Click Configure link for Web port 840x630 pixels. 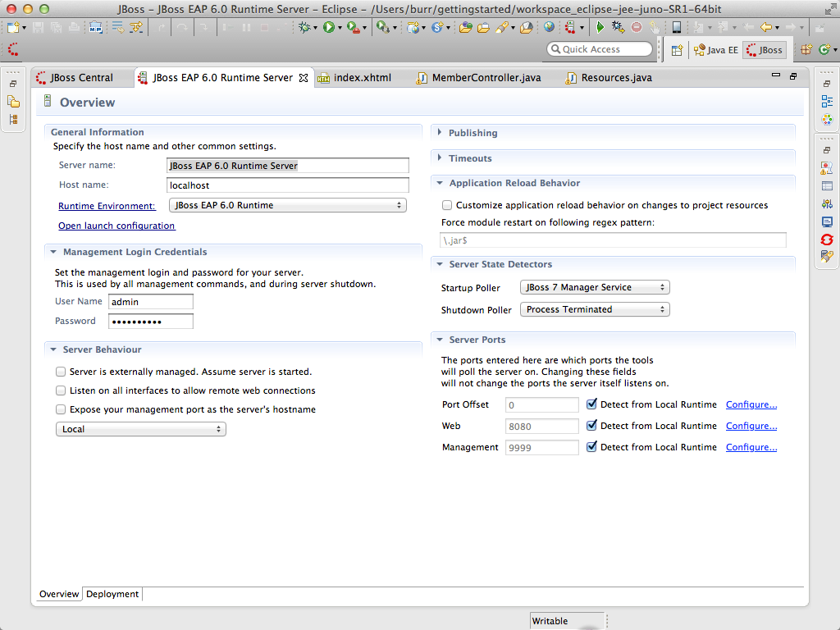coord(751,426)
